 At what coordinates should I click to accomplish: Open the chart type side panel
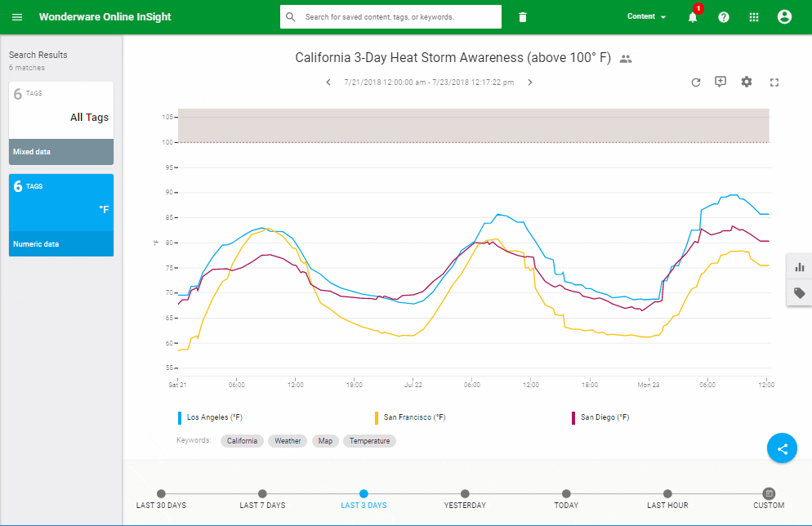click(x=800, y=267)
